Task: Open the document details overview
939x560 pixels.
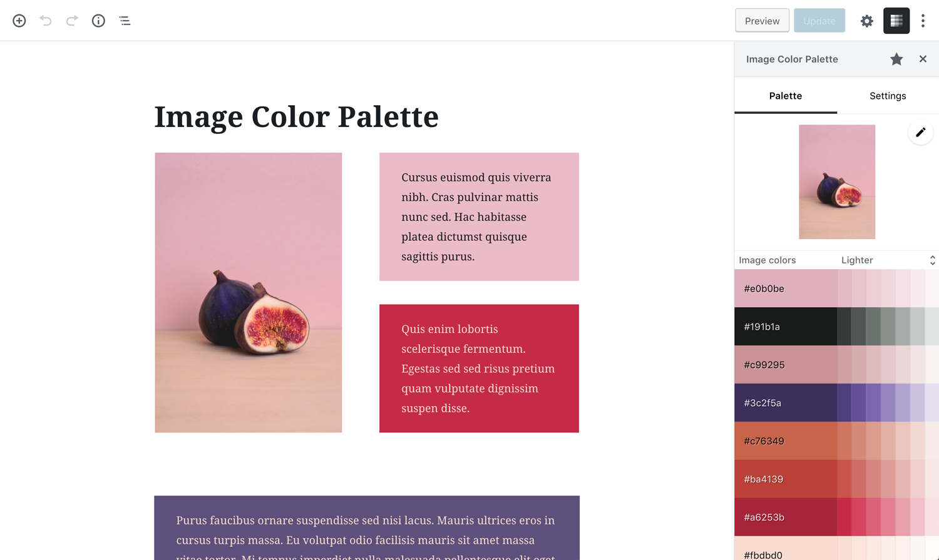Action: 98,21
